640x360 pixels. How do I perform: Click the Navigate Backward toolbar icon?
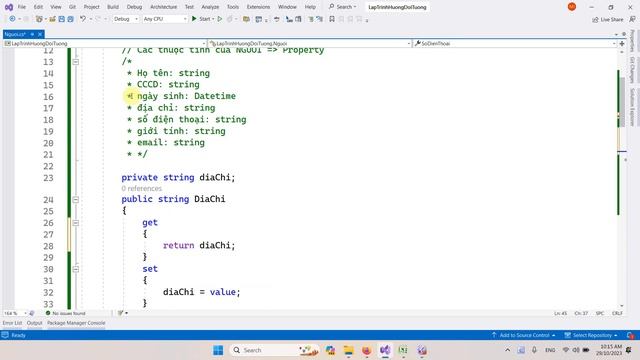click(x=12, y=19)
